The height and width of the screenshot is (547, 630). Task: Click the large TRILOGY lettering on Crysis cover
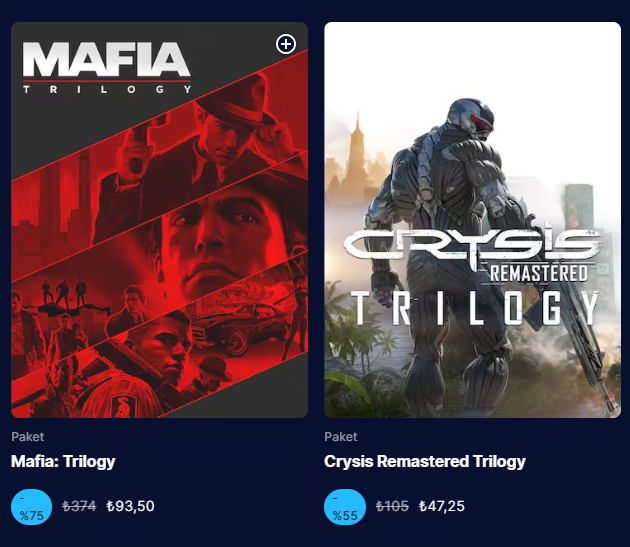tap(472, 308)
